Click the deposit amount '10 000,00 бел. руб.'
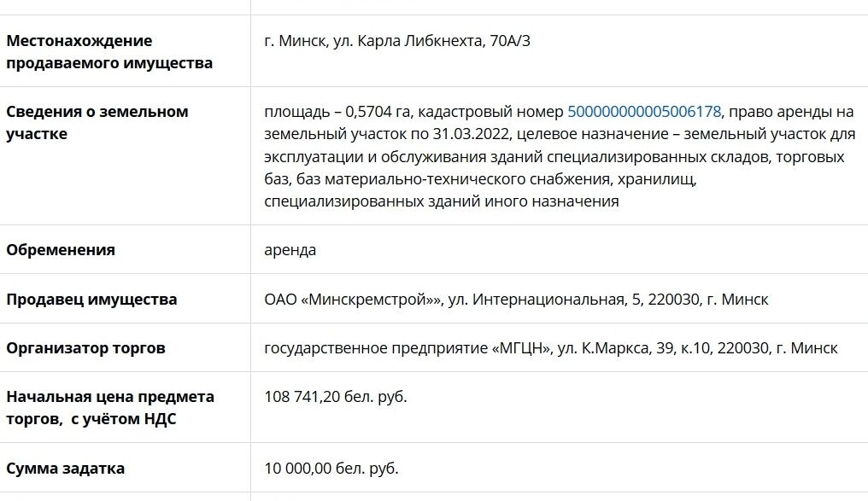Image resolution: width=868 pixels, height=501 pixels. click(x=331, y=469)
